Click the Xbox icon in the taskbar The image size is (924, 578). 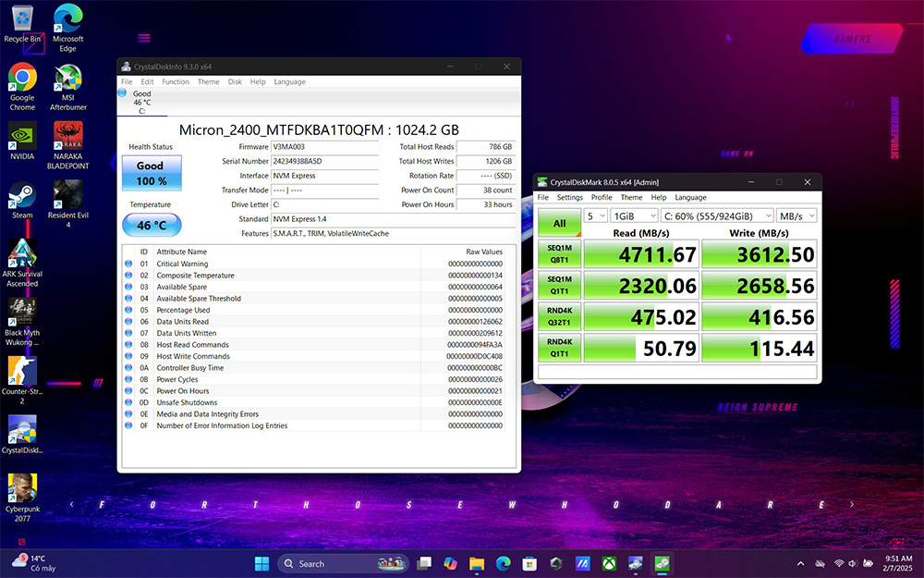click(x=610, y=563)
